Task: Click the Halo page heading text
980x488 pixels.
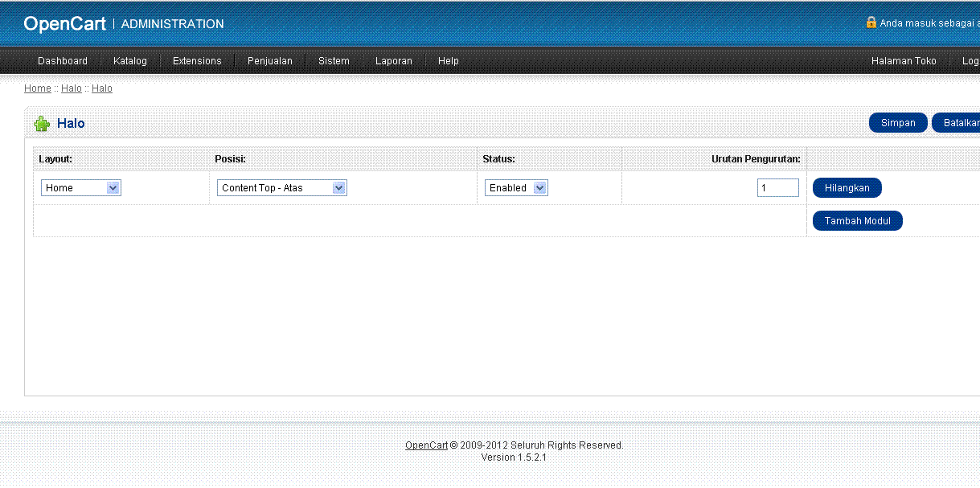Action: pyautogui.click(x=71, y=124)
